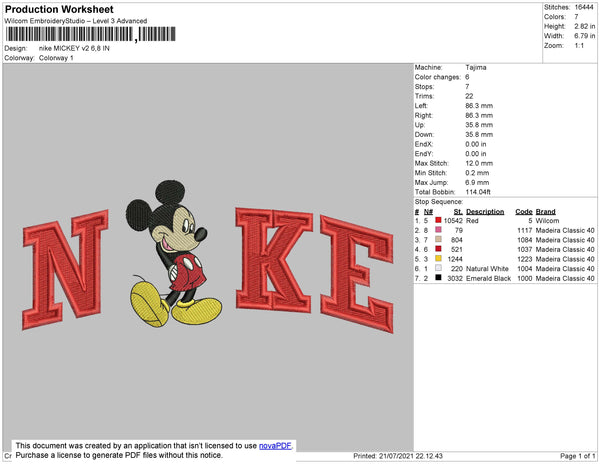This screenshot has height=464, width=600.
Task: Select the beige swatch with stitch count 804
Action: 438,239
